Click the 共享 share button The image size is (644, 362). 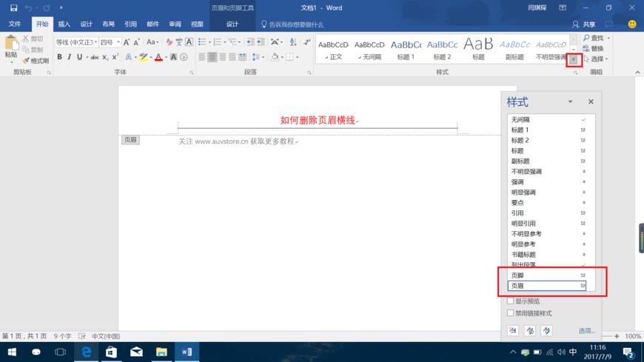coord(583,24)
